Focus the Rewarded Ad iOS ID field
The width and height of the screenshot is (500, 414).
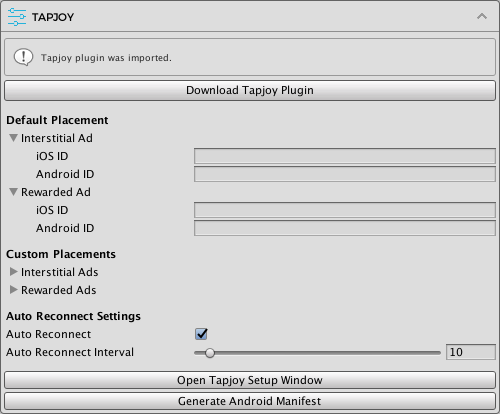tap(345, 210)
